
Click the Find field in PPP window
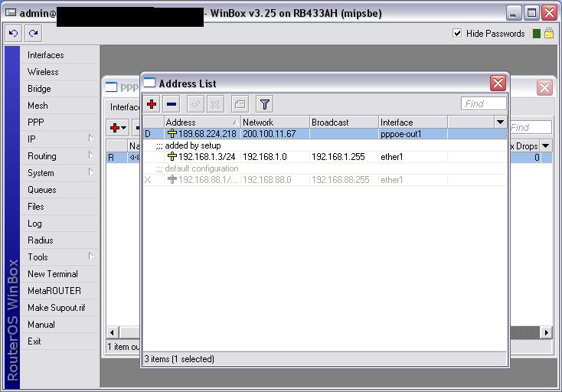click(531, 127)
